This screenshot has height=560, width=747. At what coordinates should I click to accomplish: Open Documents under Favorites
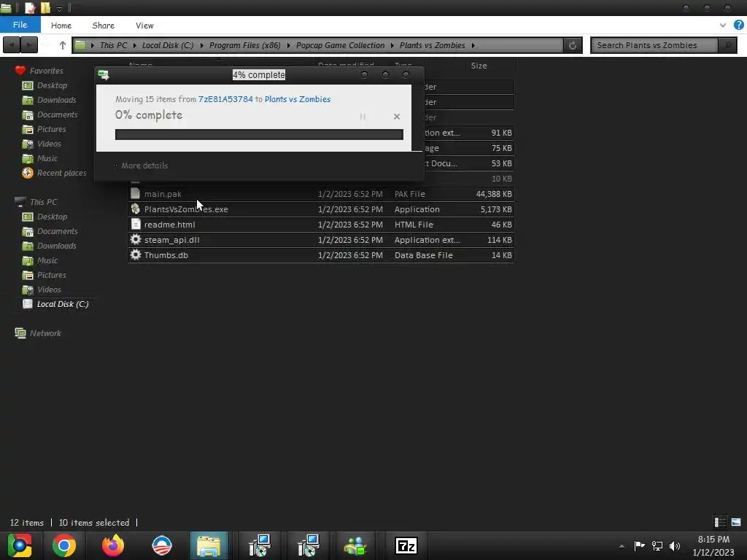pos(57,114)
